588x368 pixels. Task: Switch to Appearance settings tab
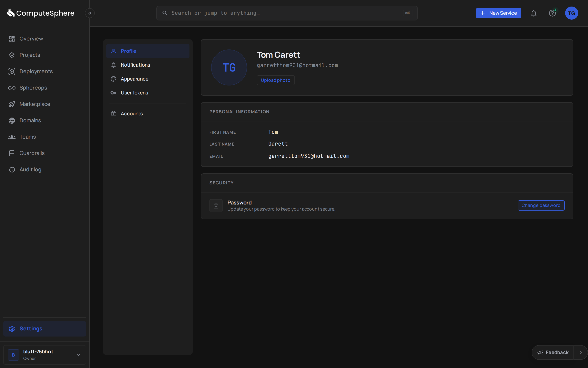(x=148, y=79)
